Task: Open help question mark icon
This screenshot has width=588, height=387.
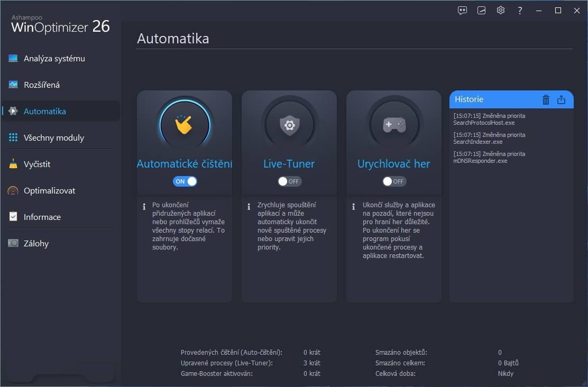Action: (520, 11)
